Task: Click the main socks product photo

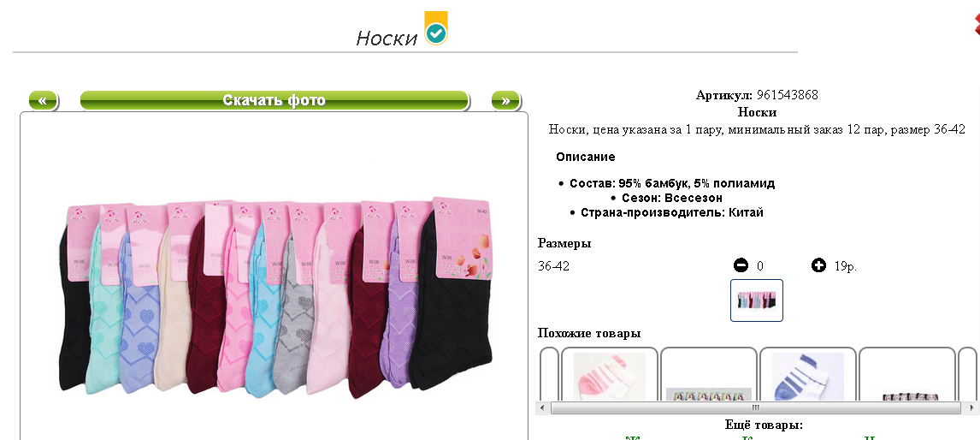Action: click(x=274, y=297)
